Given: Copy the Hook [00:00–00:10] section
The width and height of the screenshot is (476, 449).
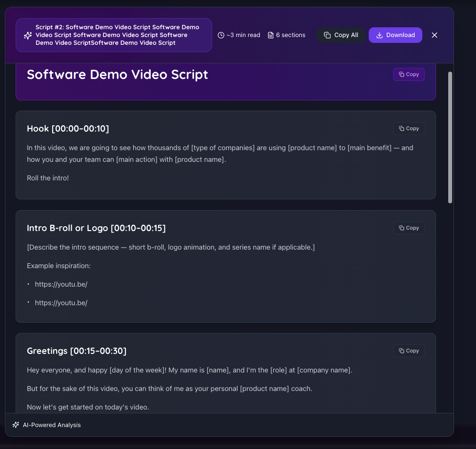Looking at the screenshot, I should pos(409,128).
